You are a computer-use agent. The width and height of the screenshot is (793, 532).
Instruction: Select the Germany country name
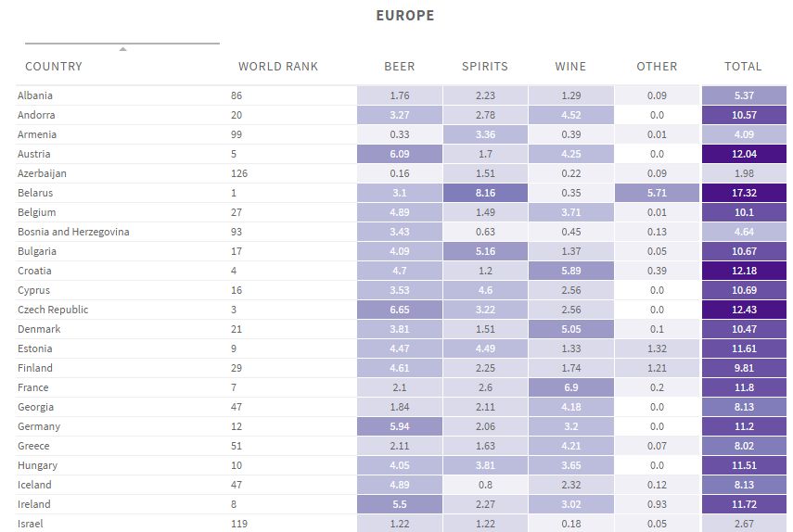pos(39,426)
